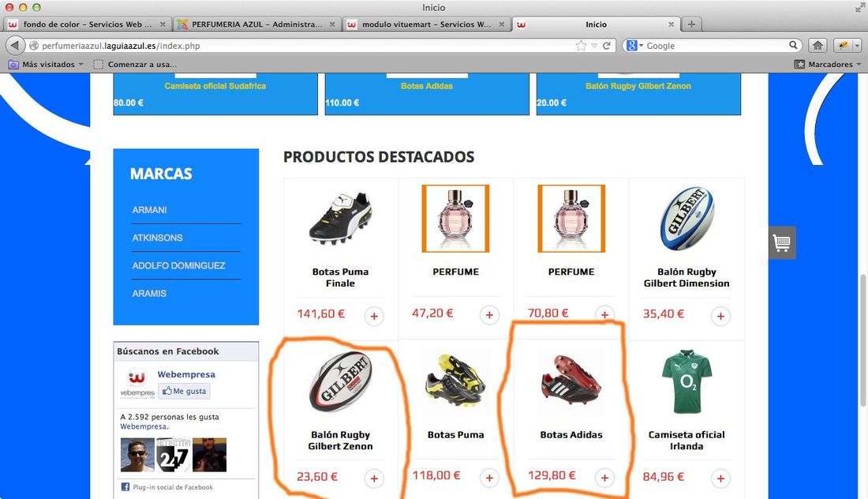Open the Marcadores dropdown menu
868x499 pixels.
pos(828,64)
